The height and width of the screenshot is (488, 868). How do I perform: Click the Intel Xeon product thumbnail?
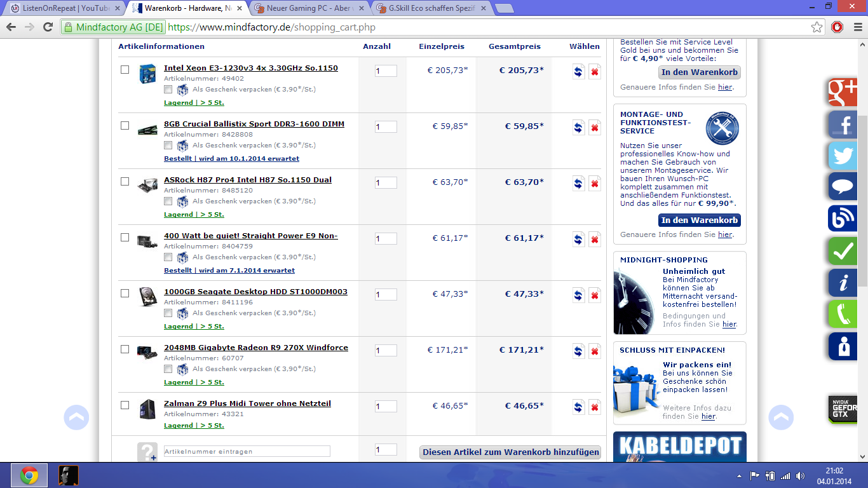coord(147,74)
